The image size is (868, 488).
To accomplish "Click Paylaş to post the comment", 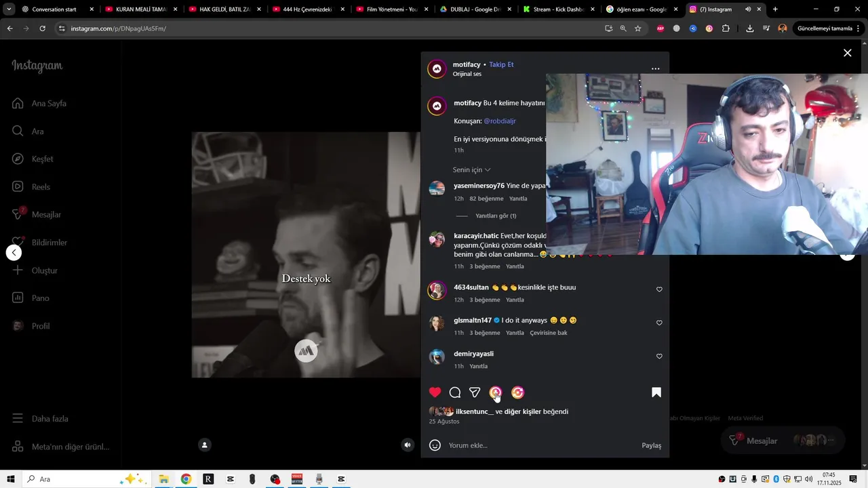I will pyautogui.click(x=651, y=445).
